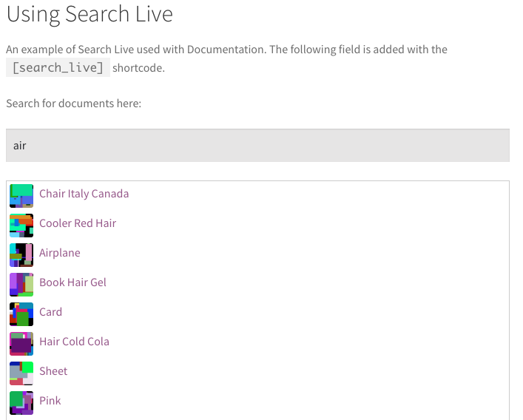Image resolution: width=523 pixels, height=420 pixels.
Task: Click the Airplane result thumbnail
Action: click(x=21, y=255)
